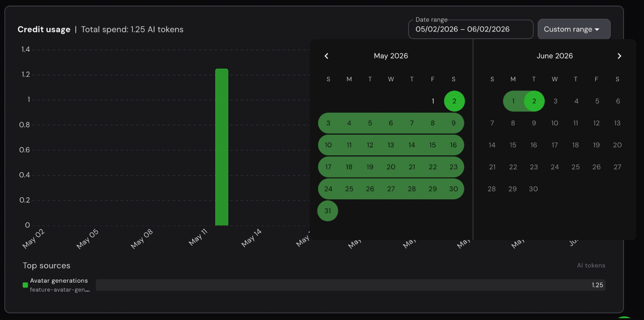Click the green usage bar near May 11
The width and height of the screenshot is (644, 320).
pos(222,147)
